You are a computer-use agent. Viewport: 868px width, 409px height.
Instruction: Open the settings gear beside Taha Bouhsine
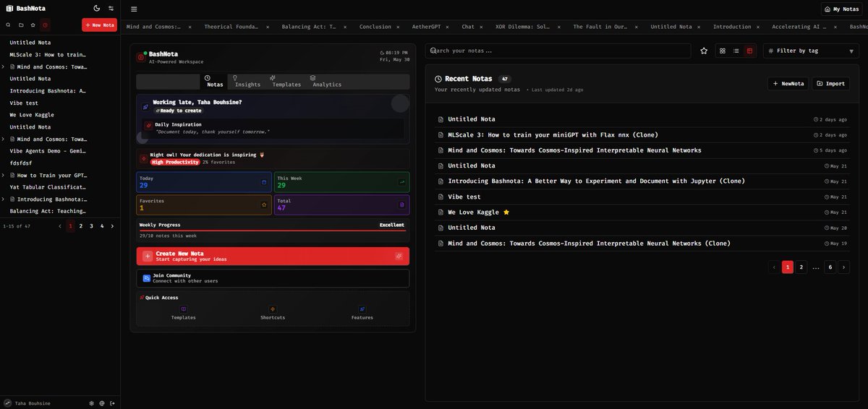tap(91, 403)
